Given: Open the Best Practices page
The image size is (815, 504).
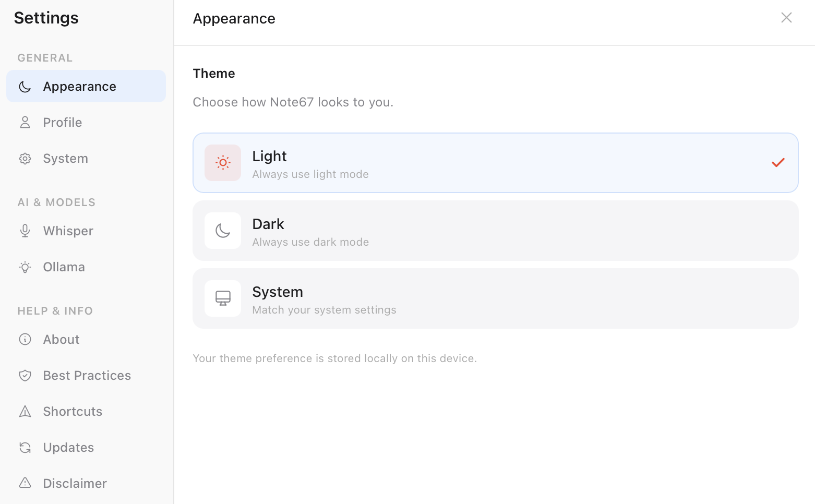Looking at the screenshot, I should [87, 375].
